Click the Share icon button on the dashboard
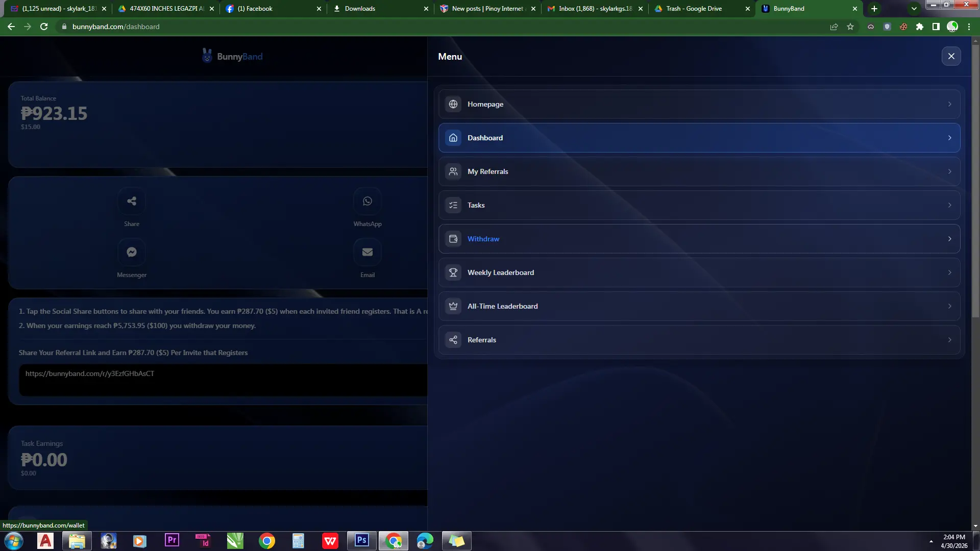This screenshot has width=980, height=551. (132, 201)
